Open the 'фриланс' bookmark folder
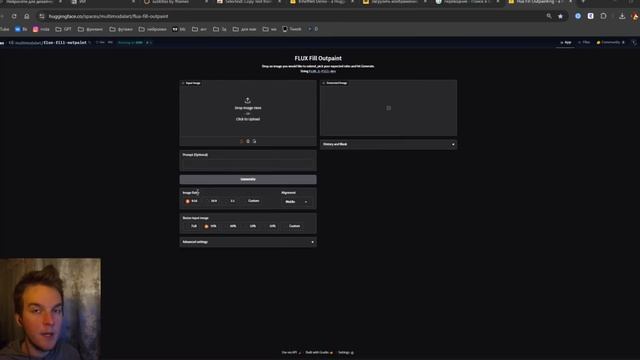Viewport: 640px width, 360px height. point(90,29)
